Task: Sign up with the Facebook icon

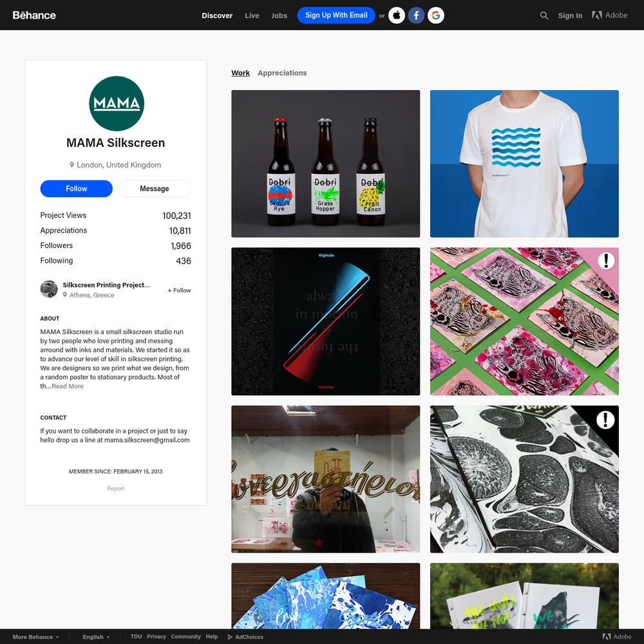Action: tap(416, 15)
